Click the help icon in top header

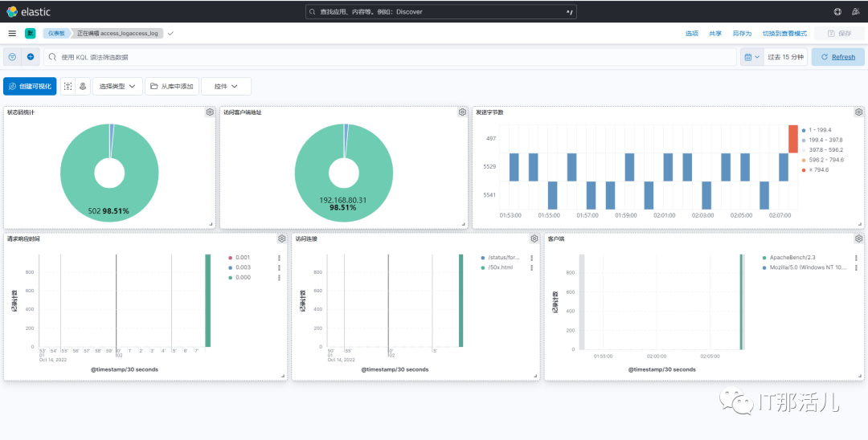pos(837,11)
